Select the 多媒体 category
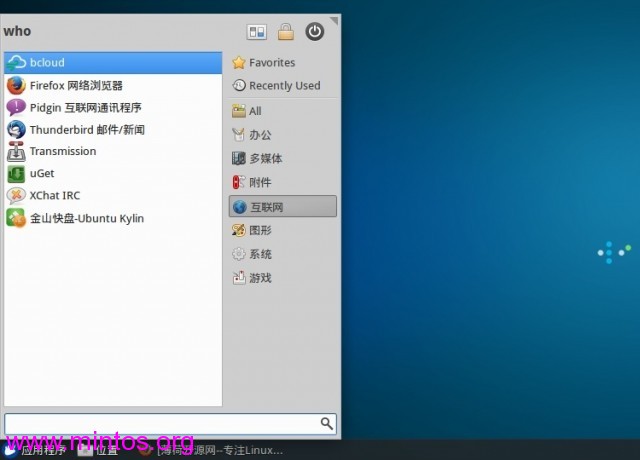The image size is (640, 460). click(x=265, y=159)
